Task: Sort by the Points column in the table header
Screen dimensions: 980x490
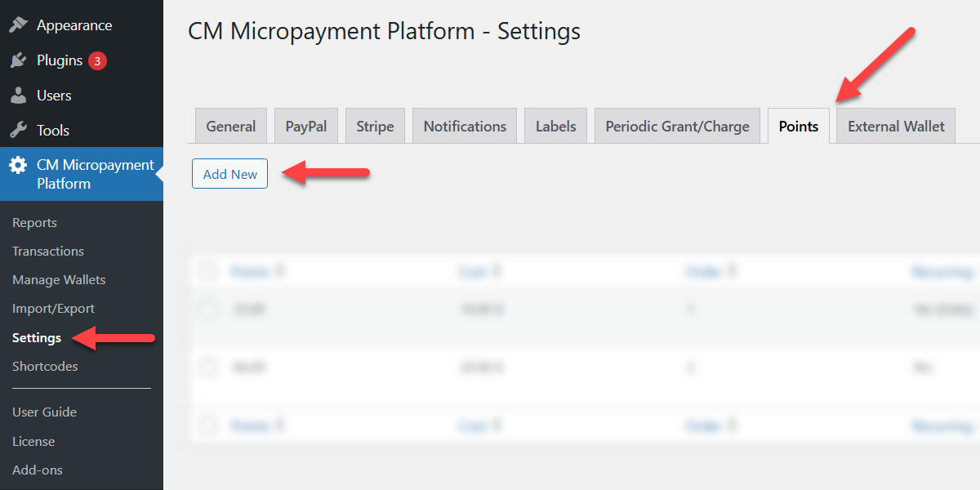Action: click(257, 270)
